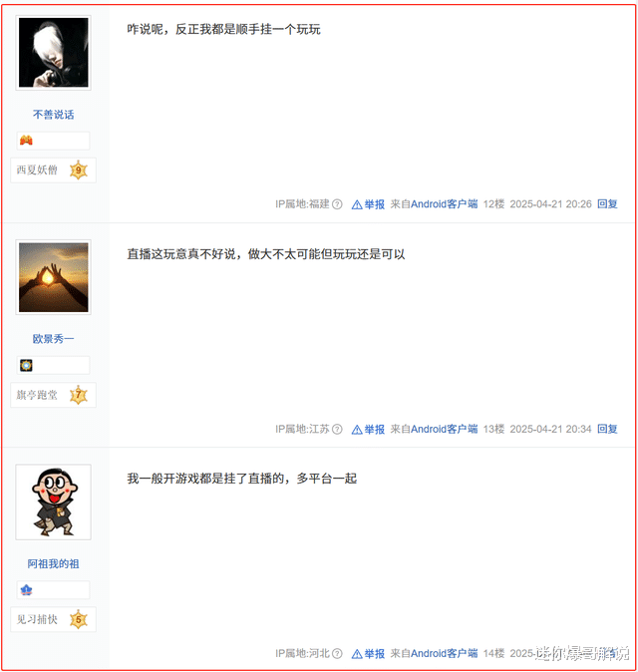Open Android客户端 link on 12楼 post
638x672 pixels.
click(x=445, y=204)
